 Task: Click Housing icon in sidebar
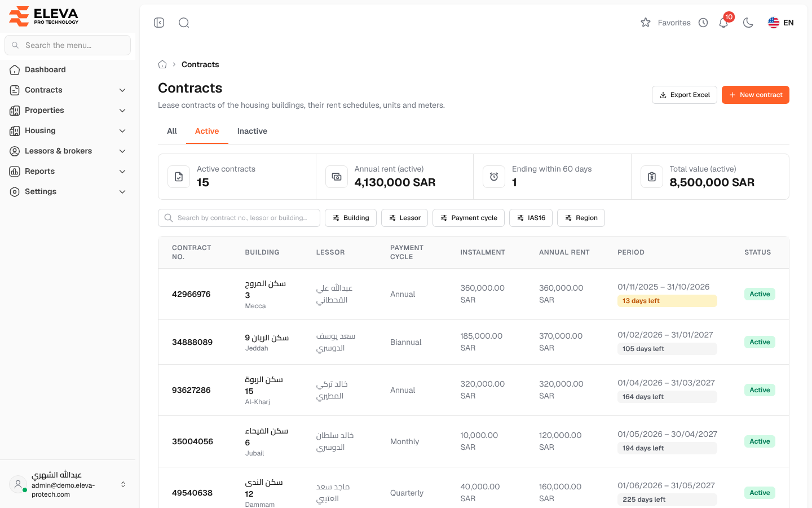tap(15, 131)
